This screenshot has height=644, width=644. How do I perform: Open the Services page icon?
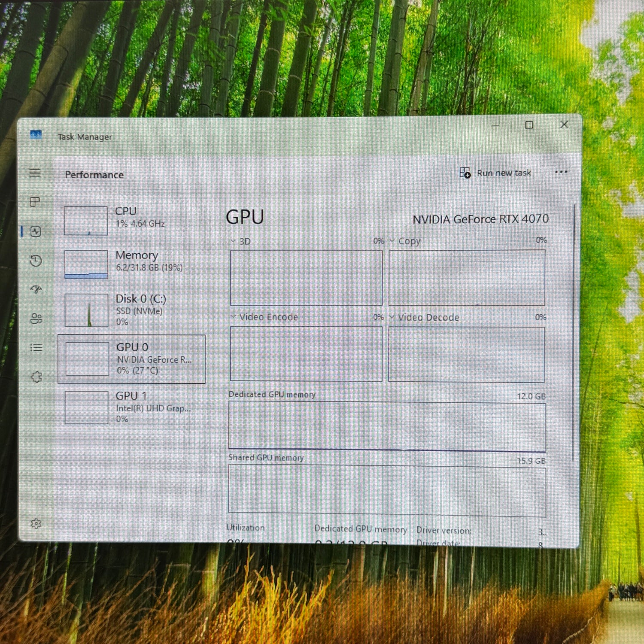coord(36,377)
